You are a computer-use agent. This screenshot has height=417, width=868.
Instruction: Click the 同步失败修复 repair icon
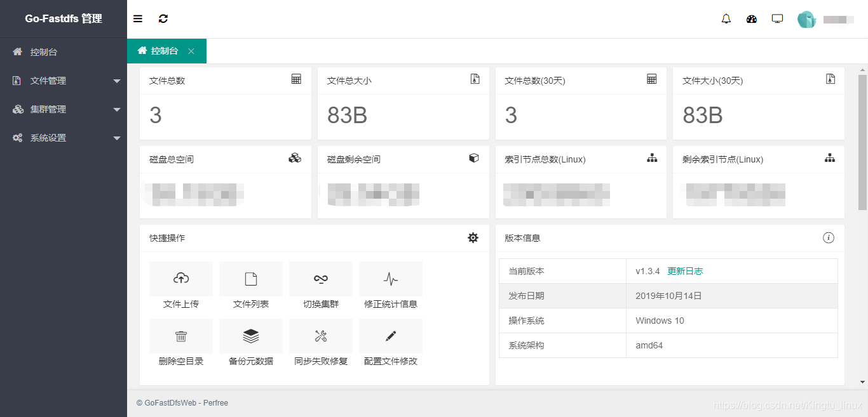tap(320, 336)
